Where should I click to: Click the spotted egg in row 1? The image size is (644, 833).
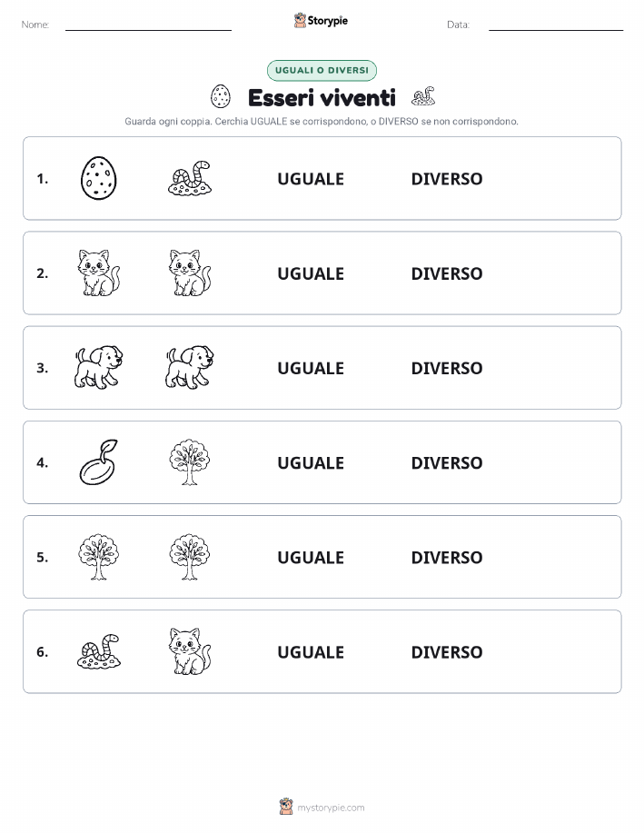[98, 178]
